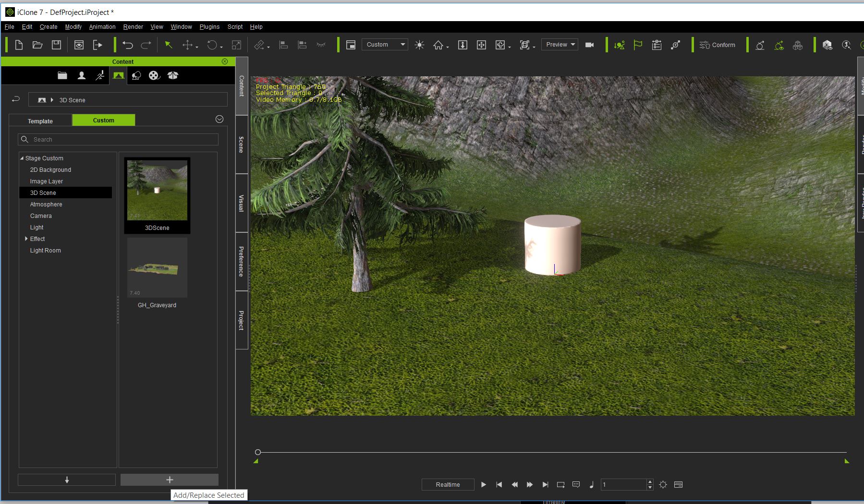This screenshot has height=504, width=864.
Task: Choose the Move tool with crossed arrows
Action: (187, 45)
